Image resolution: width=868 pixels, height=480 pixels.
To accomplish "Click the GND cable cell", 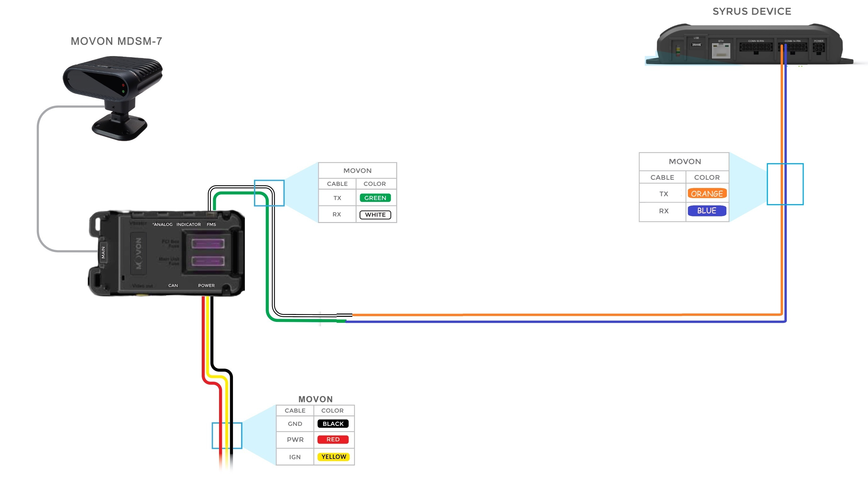I will [295, 424].
